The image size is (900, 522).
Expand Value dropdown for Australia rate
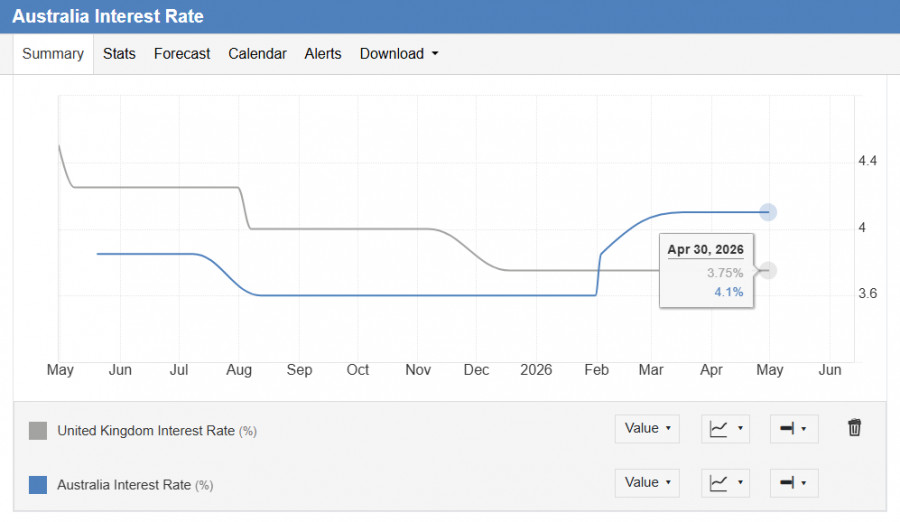[647, 483]
